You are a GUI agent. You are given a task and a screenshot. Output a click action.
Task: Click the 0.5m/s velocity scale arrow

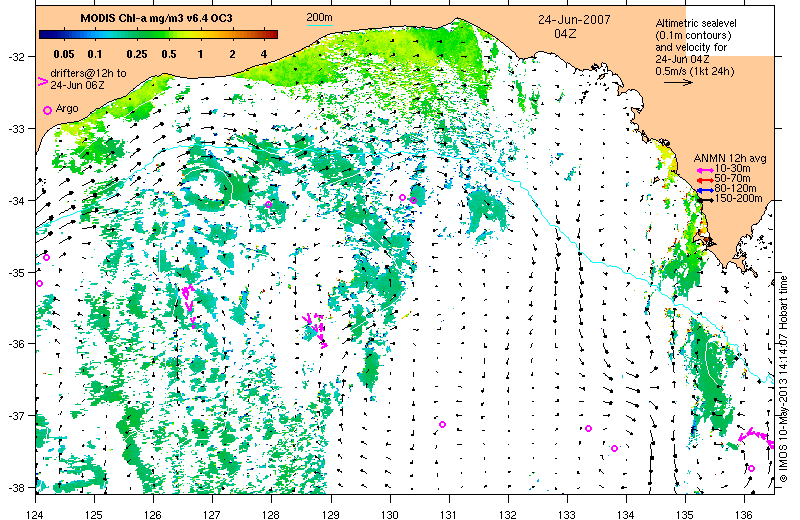point(678,82)
